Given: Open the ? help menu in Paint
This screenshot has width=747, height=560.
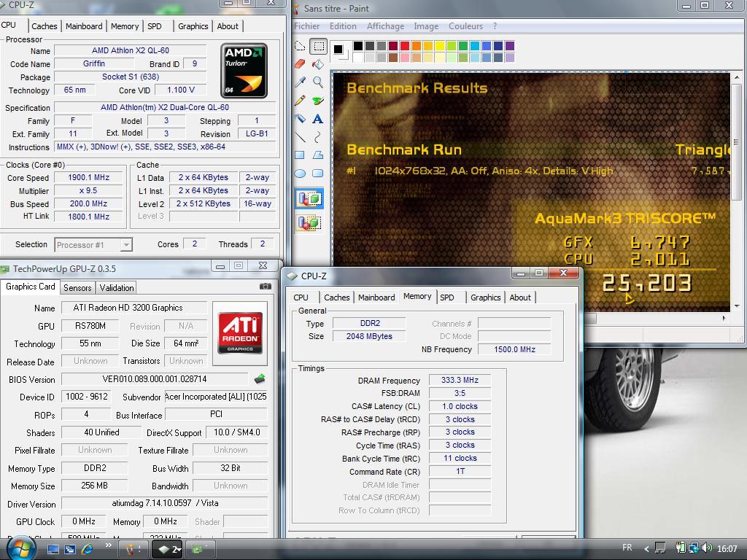Looking at the screenshot, I should click(x=495, y=26).
